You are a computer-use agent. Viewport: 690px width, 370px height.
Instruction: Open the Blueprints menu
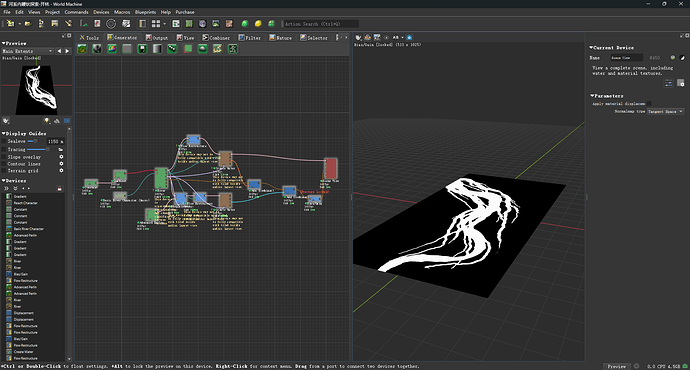pyautogui.click(x=145, y=12)
